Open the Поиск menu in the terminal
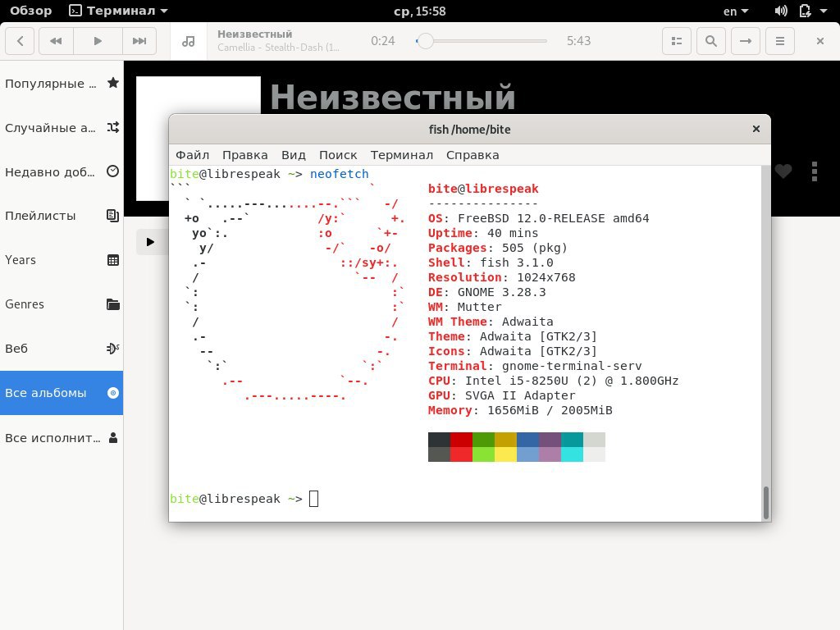840x630 pixels. [338, 155]
